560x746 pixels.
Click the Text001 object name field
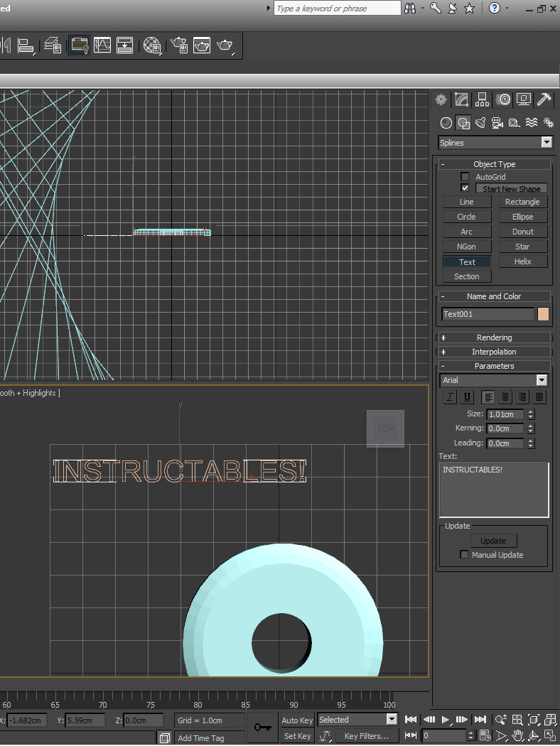pos(488,314)
